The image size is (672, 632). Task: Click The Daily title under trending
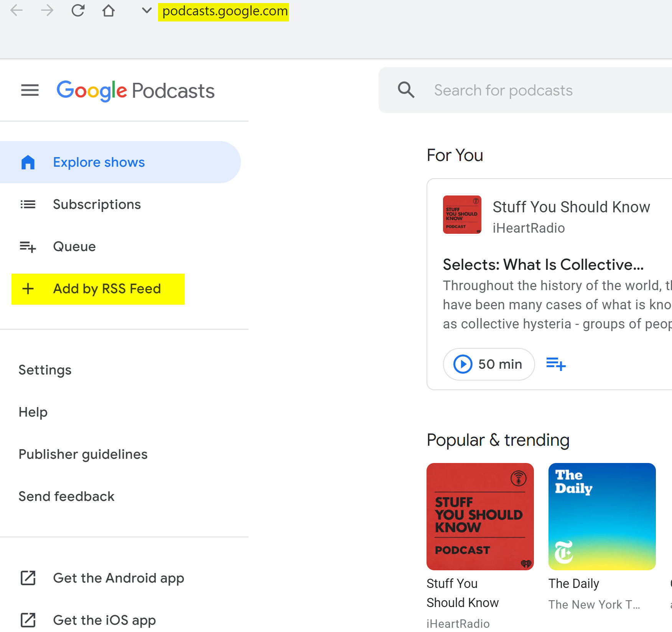(574, 583)
